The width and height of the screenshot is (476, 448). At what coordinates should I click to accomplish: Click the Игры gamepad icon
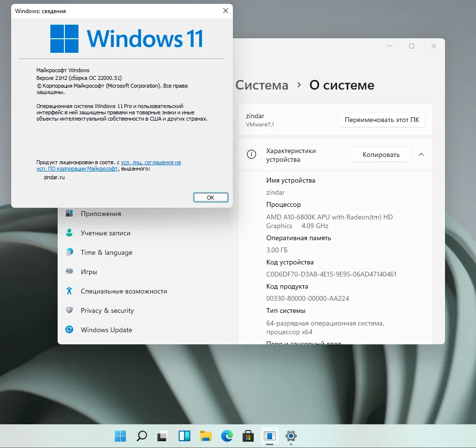70,272
